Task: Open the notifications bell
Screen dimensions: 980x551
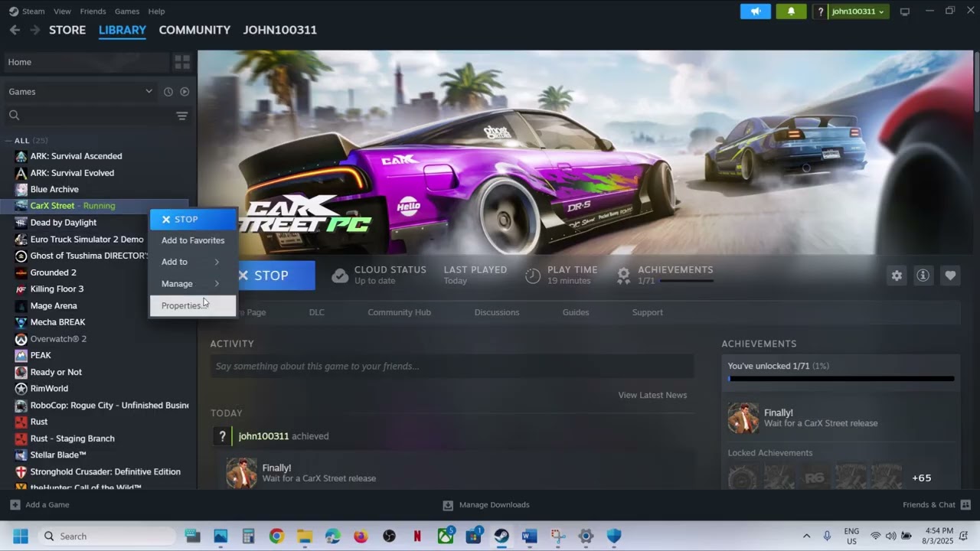Action: (791, 11)
